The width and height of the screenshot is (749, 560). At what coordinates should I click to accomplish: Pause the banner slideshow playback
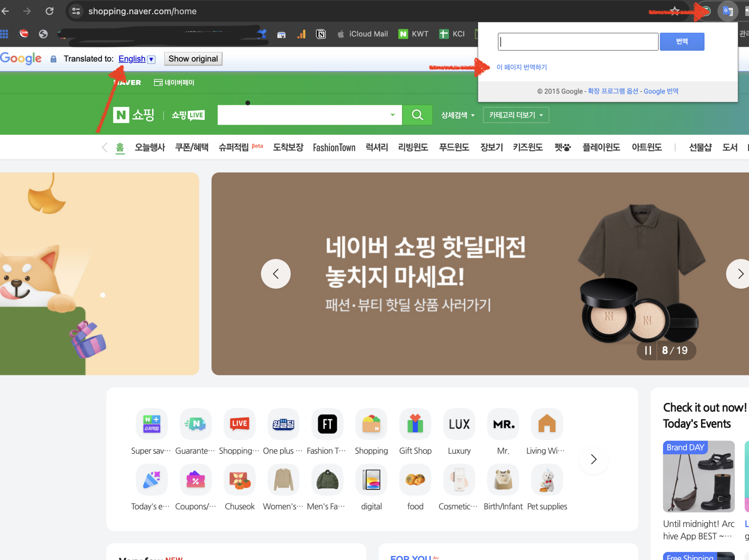(x=647, y=350)
